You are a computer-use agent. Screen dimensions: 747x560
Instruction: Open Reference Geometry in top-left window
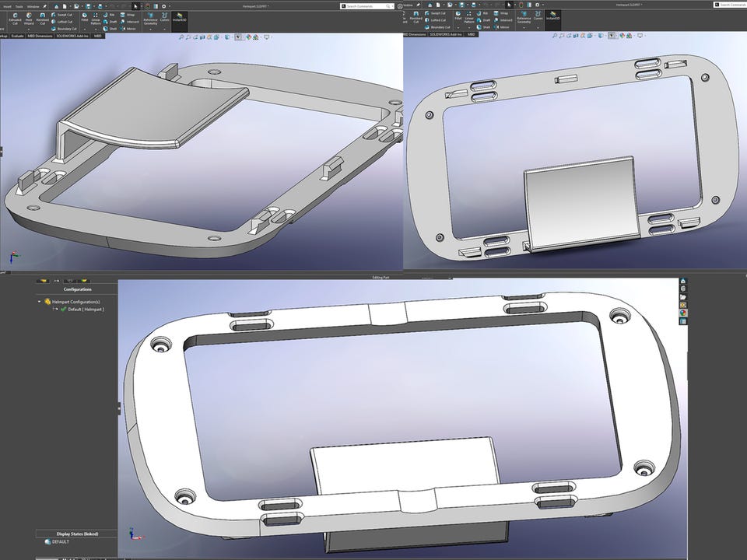[x=150, y=19]
